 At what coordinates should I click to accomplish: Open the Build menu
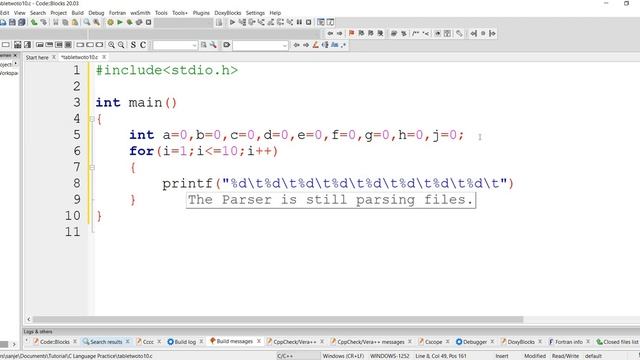click(78, 13)
